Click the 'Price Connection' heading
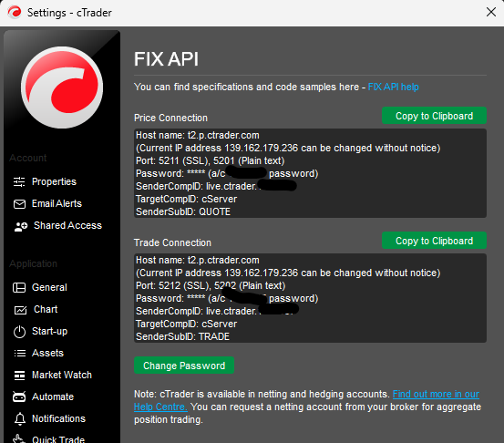Viewport: 504px width, 443px height. click(x=170, y=118)
